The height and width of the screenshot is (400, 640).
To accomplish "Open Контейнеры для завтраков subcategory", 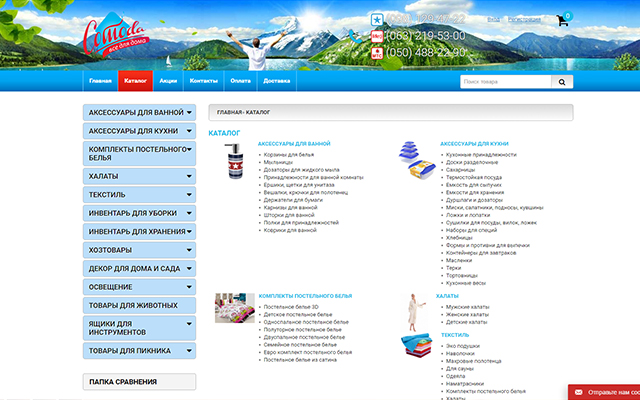I will pyautogui.click(x=481, y=253).
